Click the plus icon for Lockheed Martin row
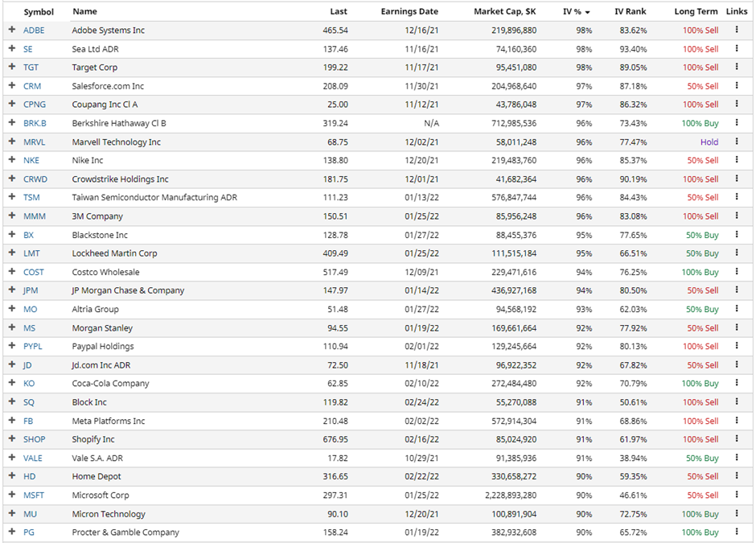This screenshot has height=543, width=756. (11, 253)
